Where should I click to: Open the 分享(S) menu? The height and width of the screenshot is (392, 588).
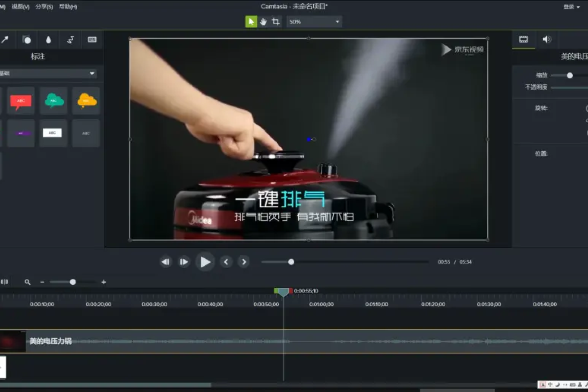44,7
